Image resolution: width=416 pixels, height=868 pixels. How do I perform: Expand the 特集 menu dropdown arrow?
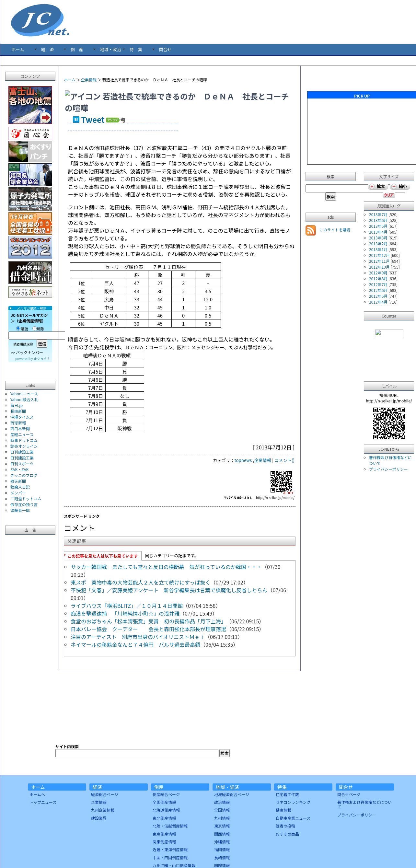click(x=124, y=50)
